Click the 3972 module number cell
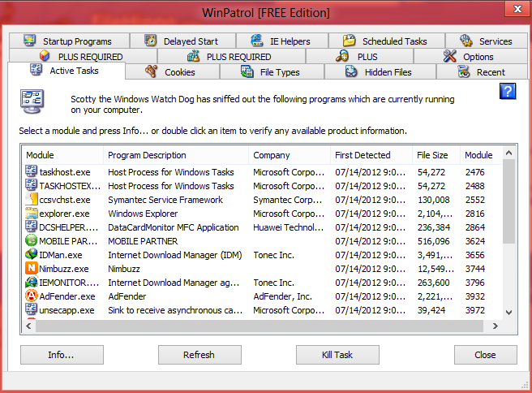 (475, 310)
